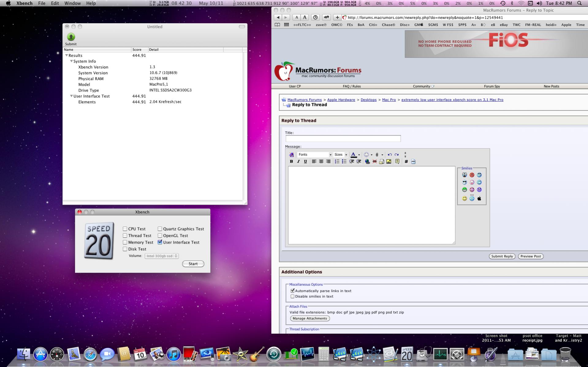
Task: Open the Xbench application menu
Action: click(24, 3)
